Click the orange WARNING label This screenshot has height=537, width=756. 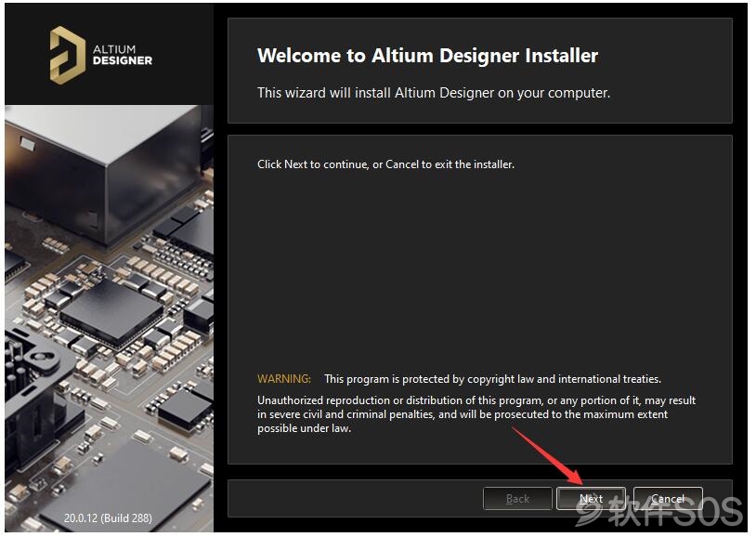284,379
